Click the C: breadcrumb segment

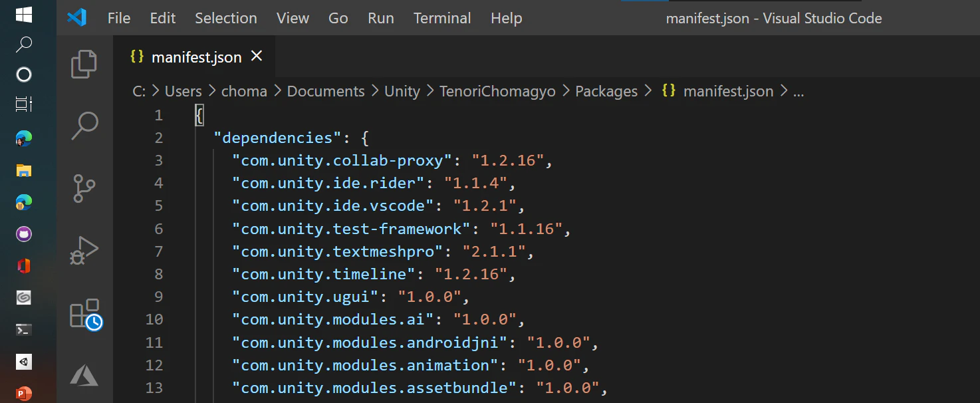click(x=139, y=92)
